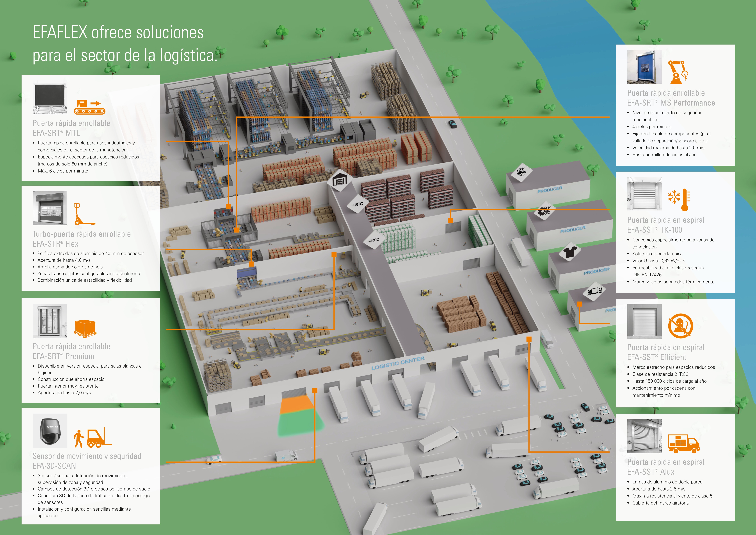This screenshot has height=535, width=756.
Task: Click the no-burglar security icon
Action: (x=681, y=326)
